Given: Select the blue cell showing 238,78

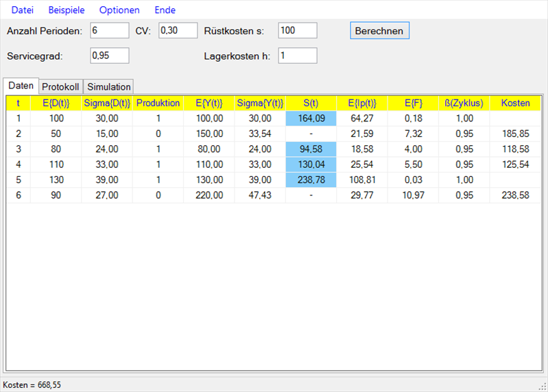Looking at the screenshot, I should click(x=311, y=180).
